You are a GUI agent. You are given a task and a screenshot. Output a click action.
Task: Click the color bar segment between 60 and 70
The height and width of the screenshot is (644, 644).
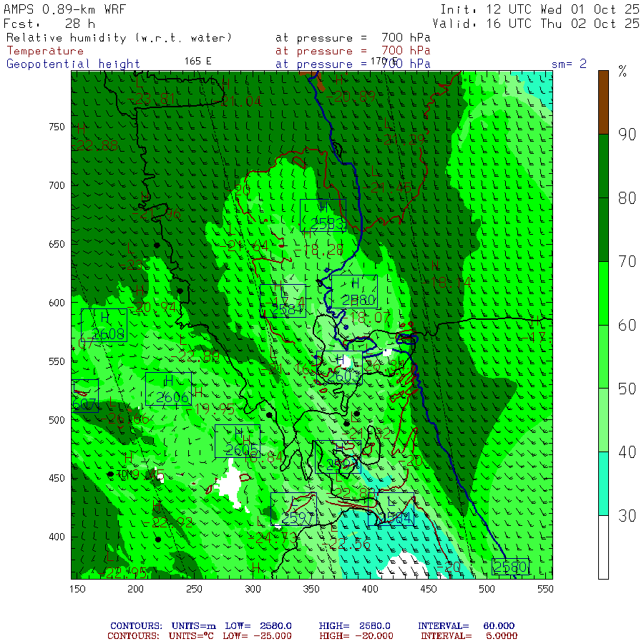click(x=603, y=293)
